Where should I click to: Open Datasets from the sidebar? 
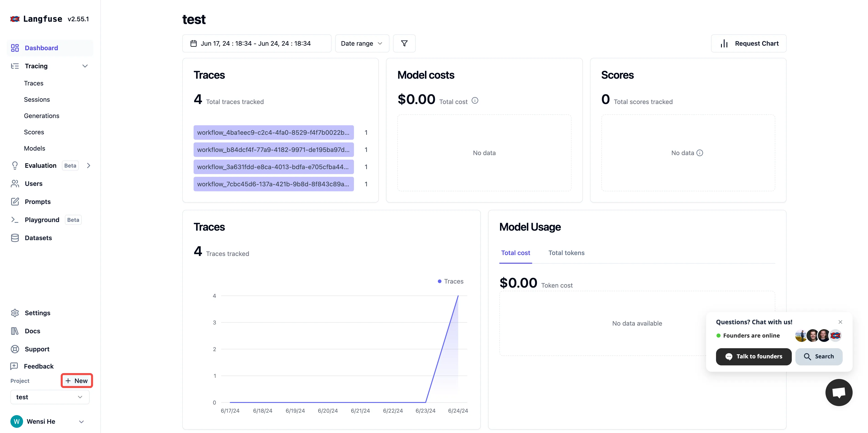tap(38, 238)
